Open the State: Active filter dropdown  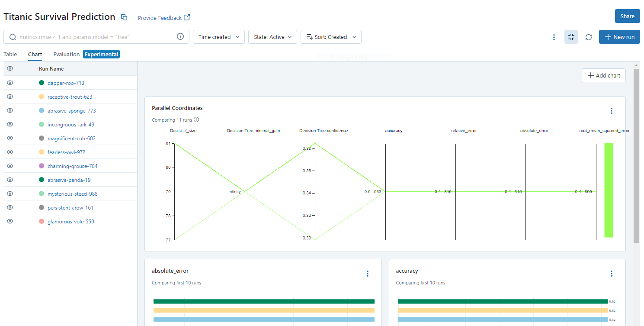point(272,37)
